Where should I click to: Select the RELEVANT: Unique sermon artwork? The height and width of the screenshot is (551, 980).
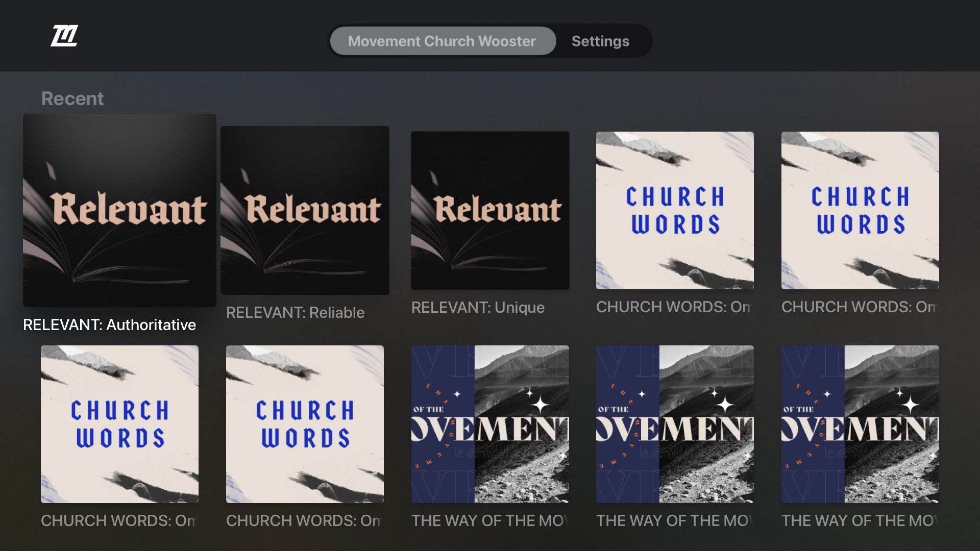pyautogui.click(x=490, y=210)
